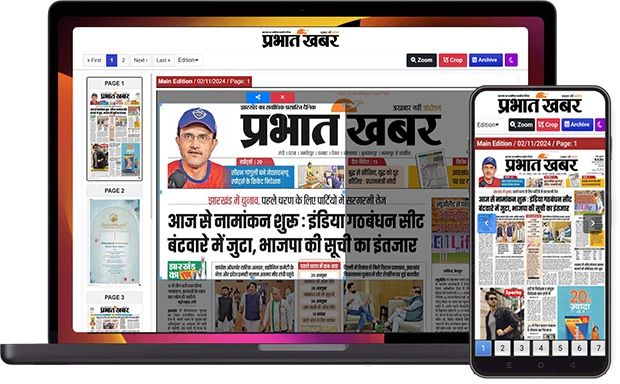The image size is (620, 384).
Task: Tap the phone's Zoom button
Action: (x=521, y=125)
